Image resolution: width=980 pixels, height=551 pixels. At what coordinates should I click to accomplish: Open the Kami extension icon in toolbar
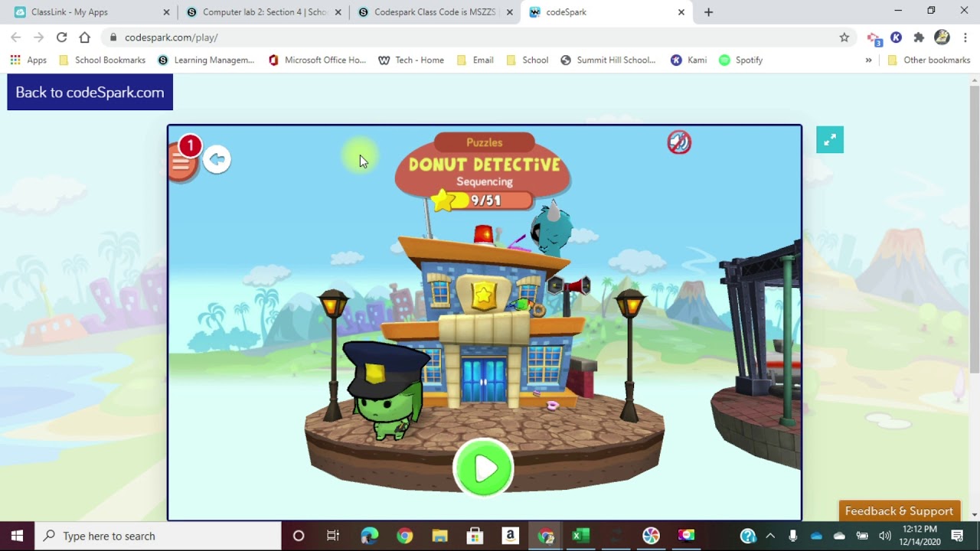[896, 37]
